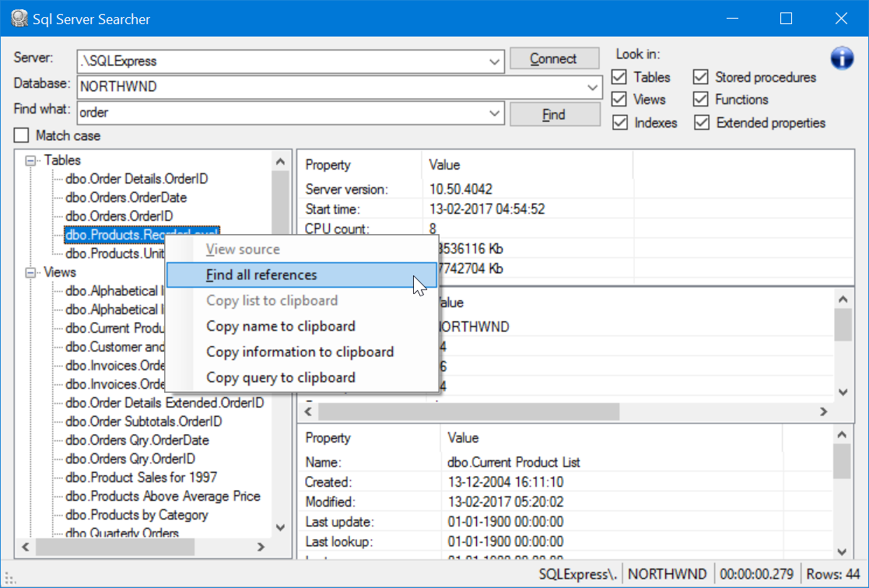Screen dimensions: 869x588
Task: Uncheck the Views look-in checkbox
Action: pos(619,100)
